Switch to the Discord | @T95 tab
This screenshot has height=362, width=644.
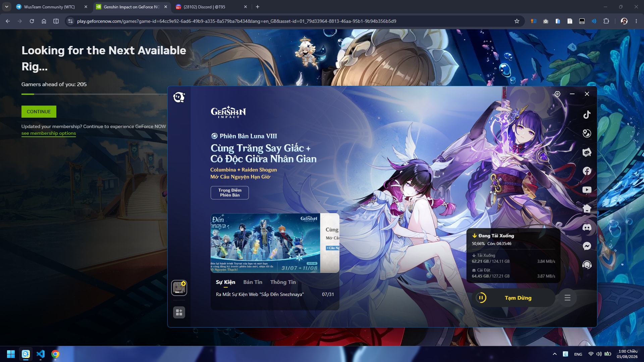pyautogui.click(x=204, y=7)
